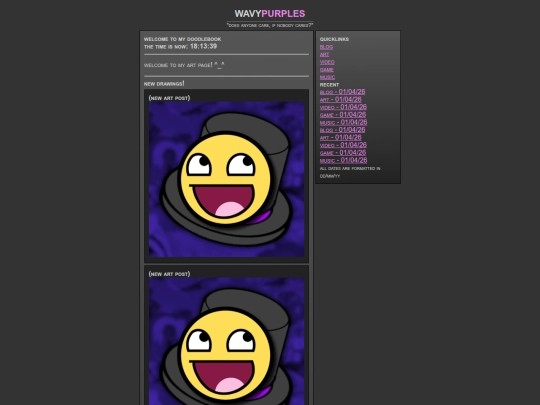Screen dimensions: 540x405
Task: Click the 'All dates are formatted in' note
Action: (350, 168)
